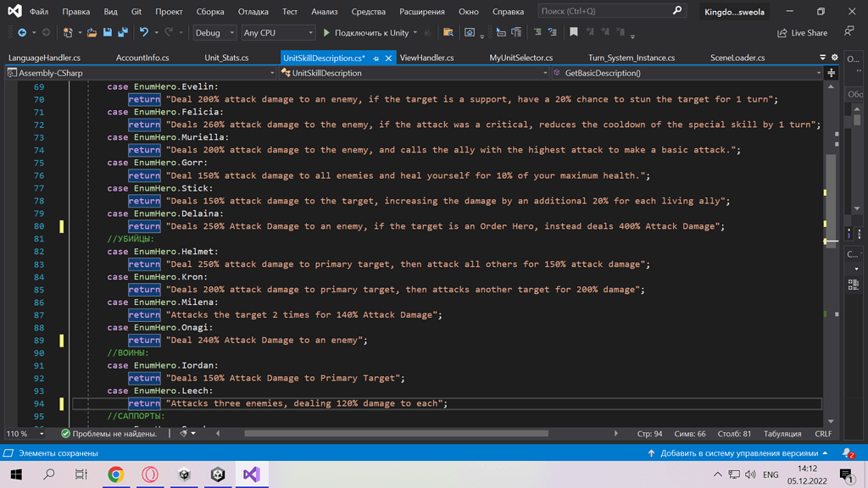The height and width of the screenshot is (488, 868).
Task: Open the Debug configuration dropdown
Action: click(x=214, y=33)
